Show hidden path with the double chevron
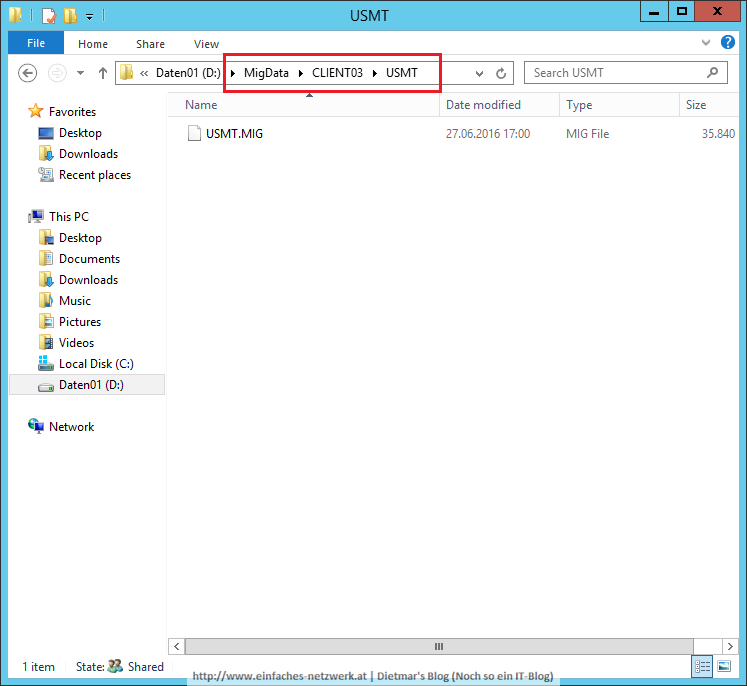The height and width of the screenshot is (686, 747). tap(144, 73)
